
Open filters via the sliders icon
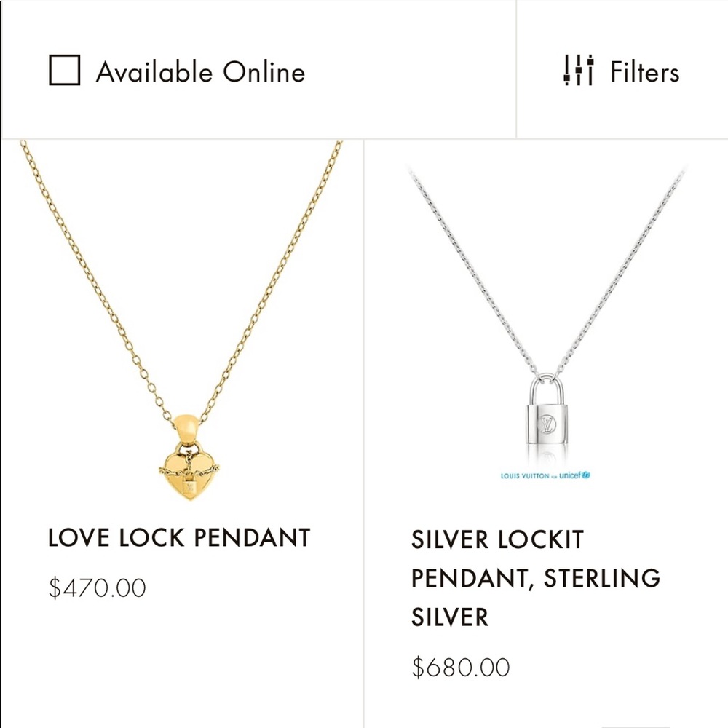579,71
